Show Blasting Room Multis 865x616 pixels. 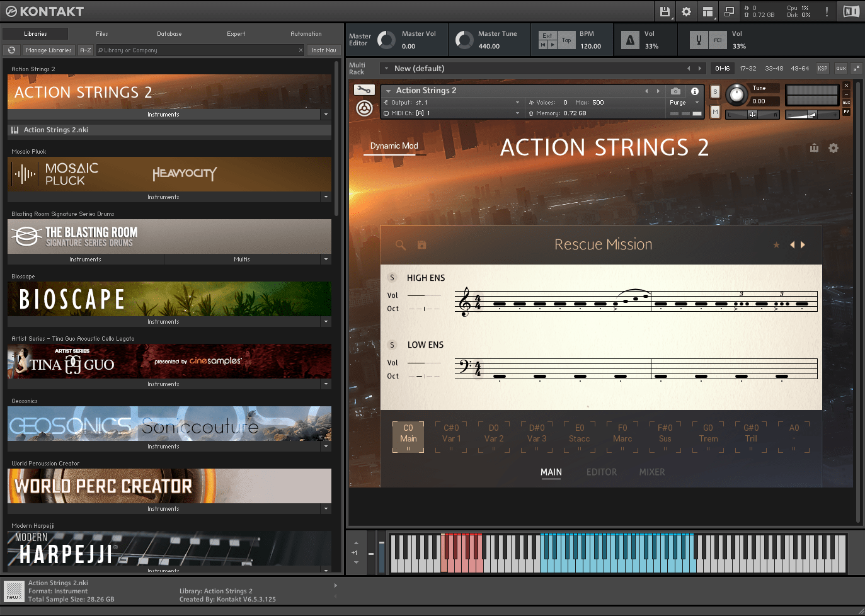(242, 260)
